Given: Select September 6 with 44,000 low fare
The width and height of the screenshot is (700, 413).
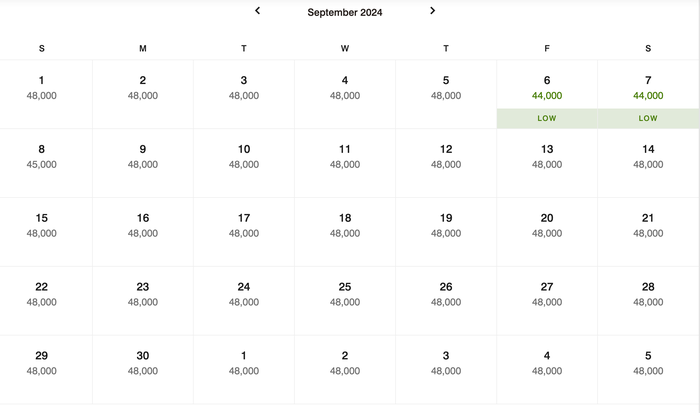Looking at the screenshot, I should (x=547, y=94).
